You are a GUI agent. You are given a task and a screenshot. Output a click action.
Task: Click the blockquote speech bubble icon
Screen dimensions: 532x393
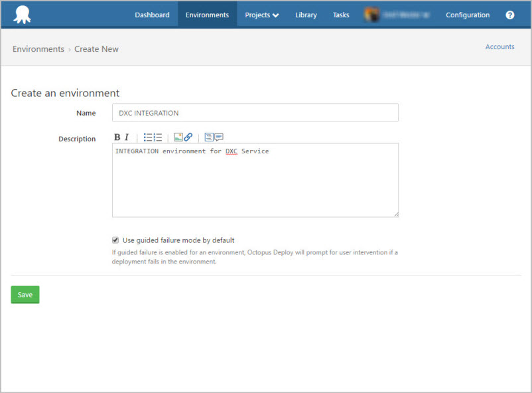pos(219,137)
